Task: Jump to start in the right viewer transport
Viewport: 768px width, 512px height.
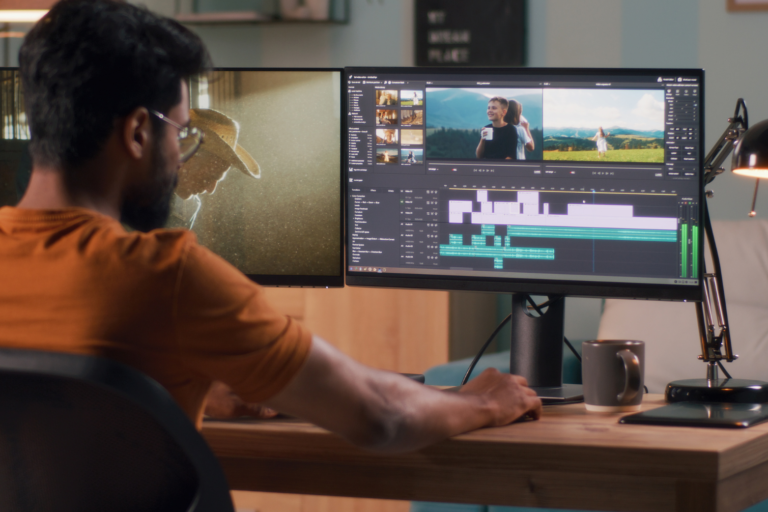Action: click(594, 173)
